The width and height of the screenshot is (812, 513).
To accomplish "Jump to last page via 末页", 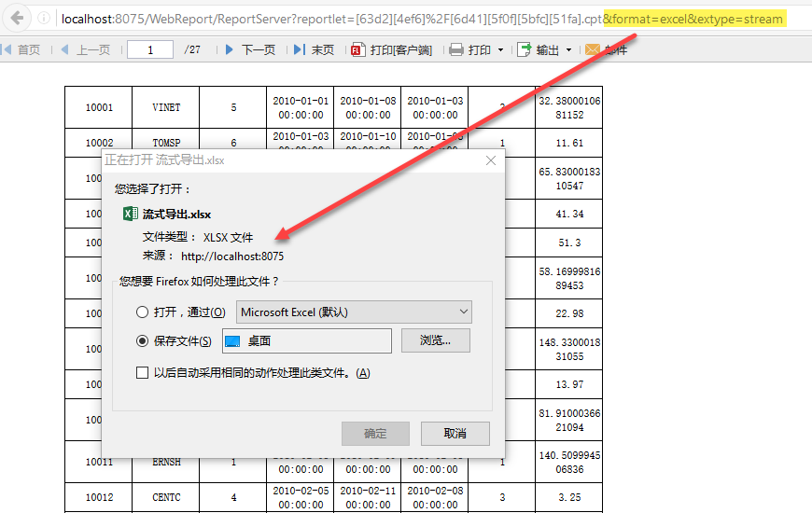I will pos(315,49).
